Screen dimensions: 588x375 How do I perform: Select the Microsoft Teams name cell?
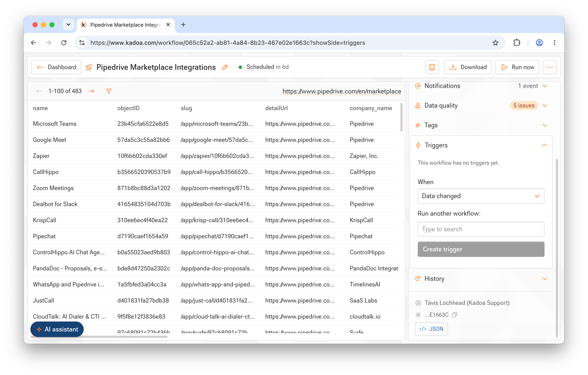(54, 124)
